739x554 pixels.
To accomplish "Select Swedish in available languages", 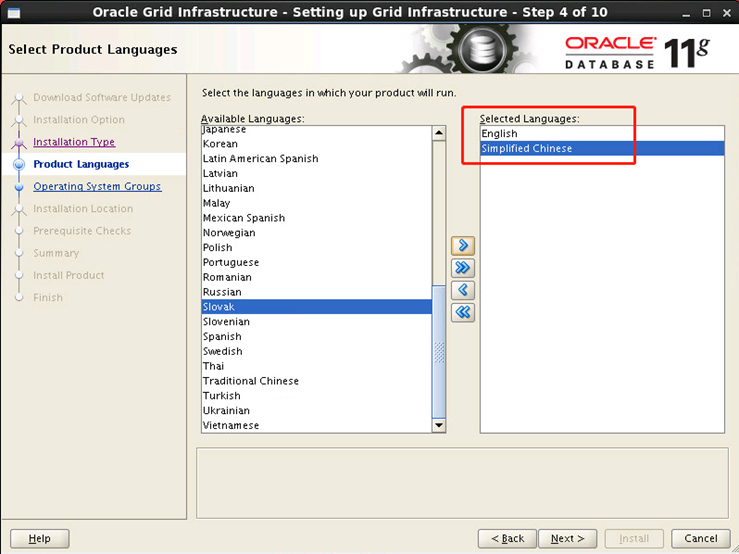I will click(316, 351).
